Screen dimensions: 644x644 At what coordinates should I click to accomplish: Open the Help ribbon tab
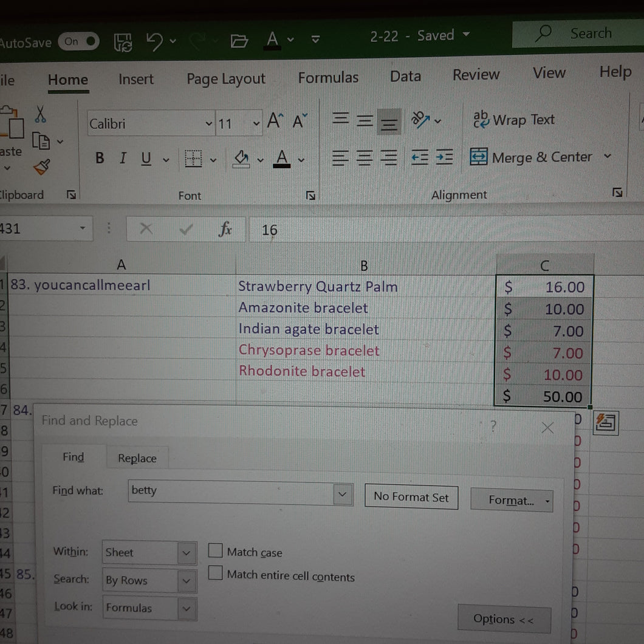(x=615, y=72)
